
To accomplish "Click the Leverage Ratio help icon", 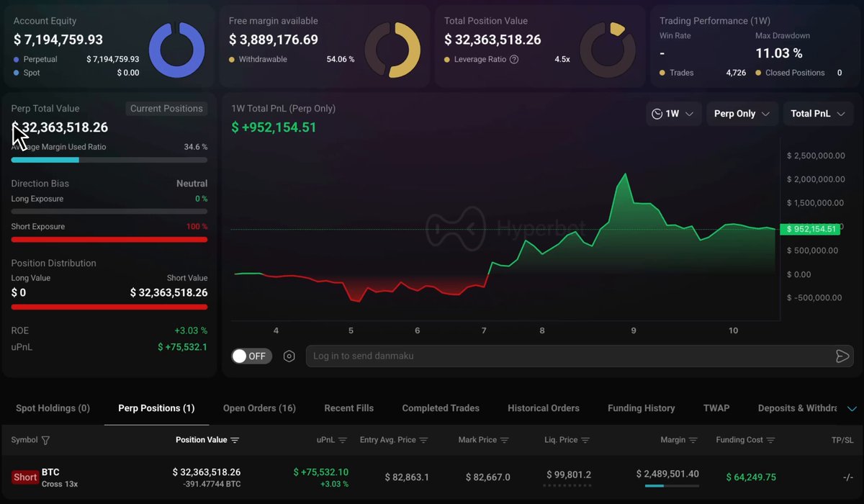I will 514,59.
